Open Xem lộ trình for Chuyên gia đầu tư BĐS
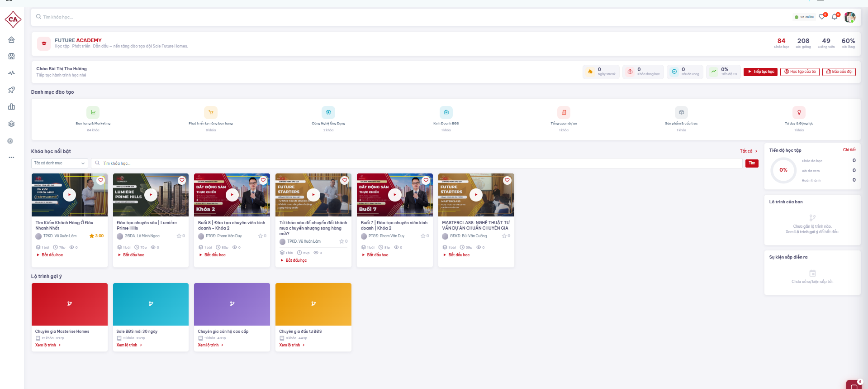 click(292, 345)
